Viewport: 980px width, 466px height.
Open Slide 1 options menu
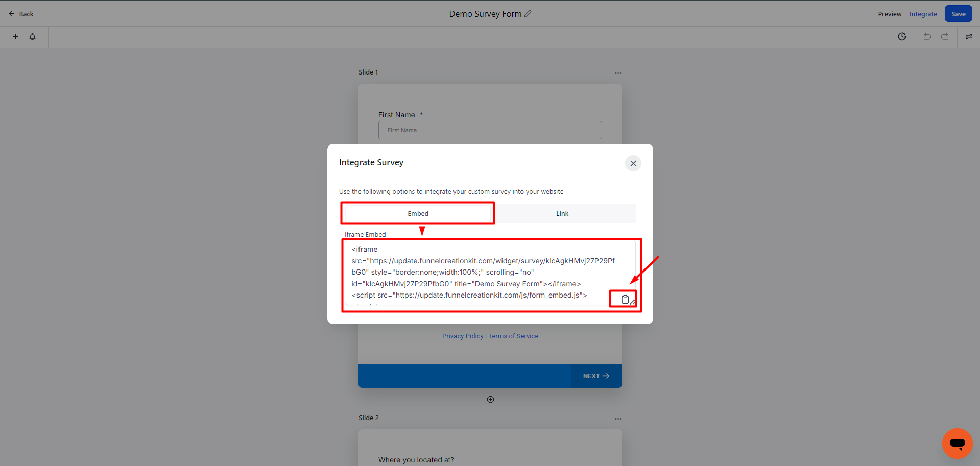point(618,73)
